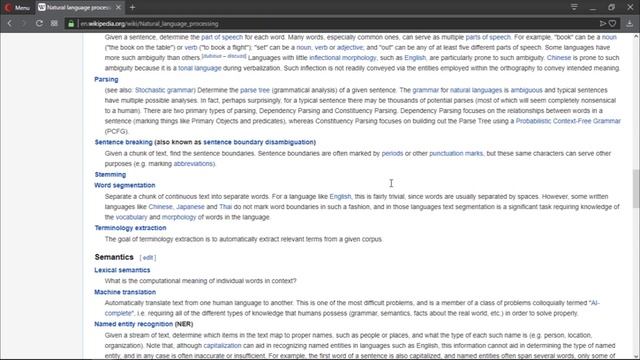This screenshot has width=640, height=360.
Task: Open the 'part of speech' link
Action: (x=222, y=37)
